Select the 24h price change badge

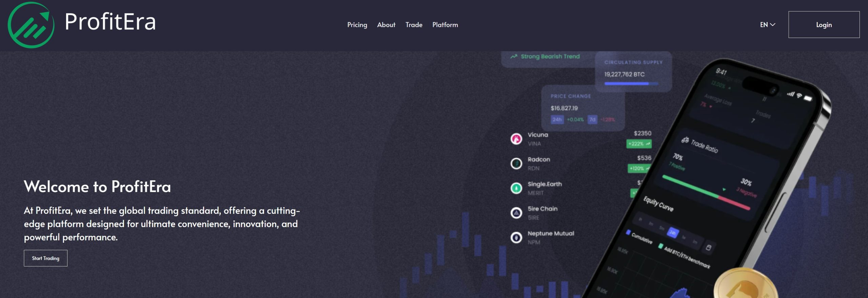(x=557, y=120)
